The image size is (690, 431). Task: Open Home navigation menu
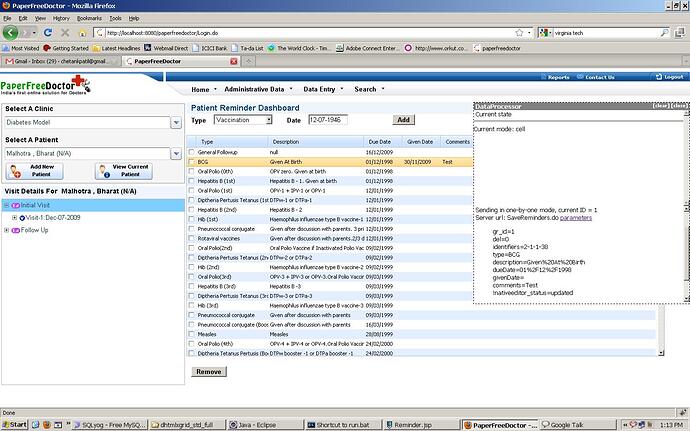[x=204, y=89]
